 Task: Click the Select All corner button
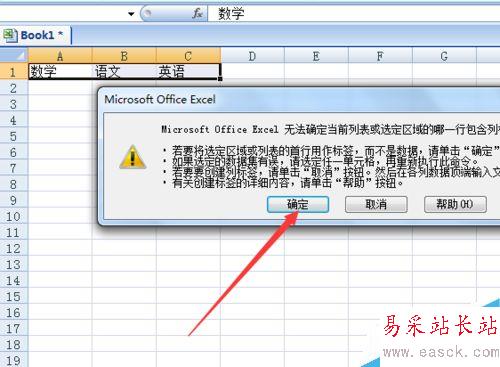pyautogui.click(x=14, y=55)
